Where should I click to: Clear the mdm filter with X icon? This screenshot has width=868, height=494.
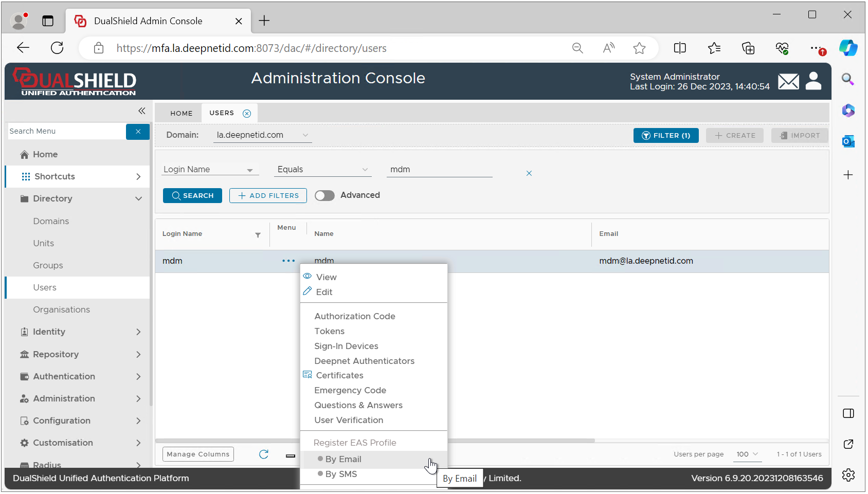529,174
